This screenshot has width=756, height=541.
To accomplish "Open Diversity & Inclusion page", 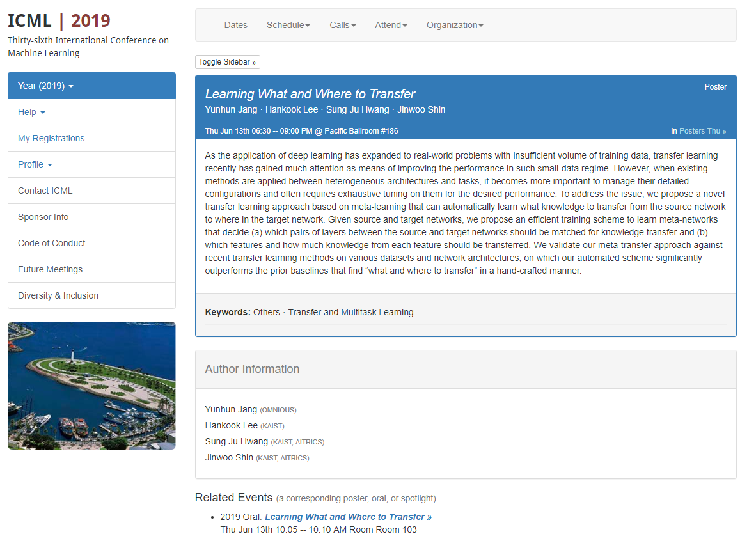I will coord(91,295).
